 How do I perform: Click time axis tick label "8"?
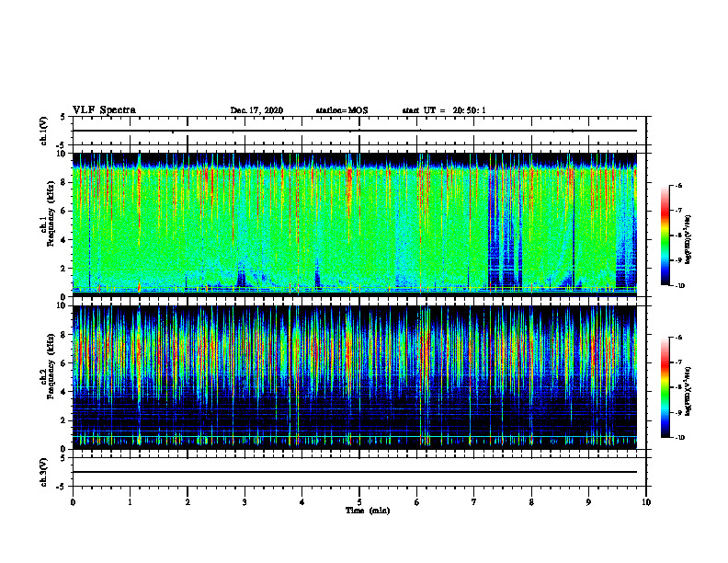point(531,502)
